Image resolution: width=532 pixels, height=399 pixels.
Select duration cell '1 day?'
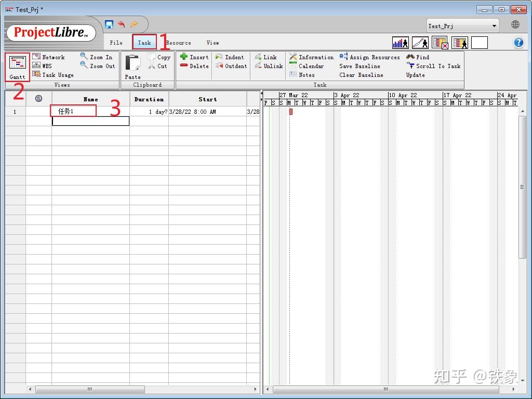click(x=149, y=111)
